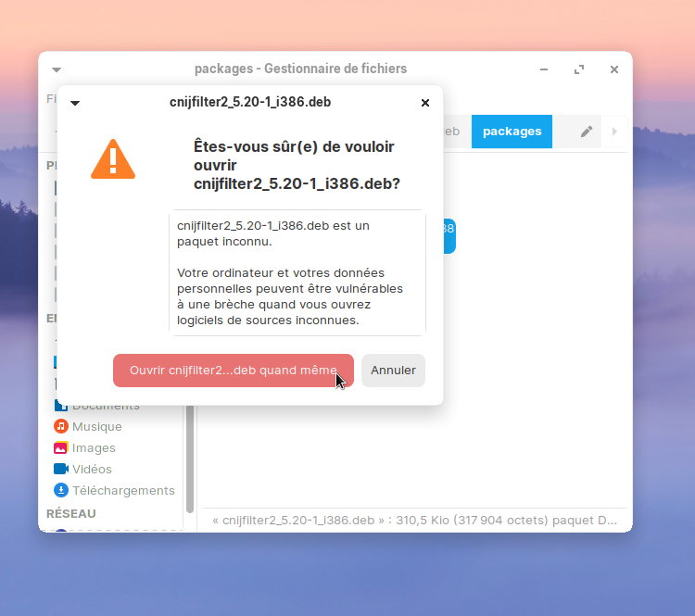Click the partially hidden 'eb' breadcrumb
Viewport: 695px width, 616px height.
[452, 132]
